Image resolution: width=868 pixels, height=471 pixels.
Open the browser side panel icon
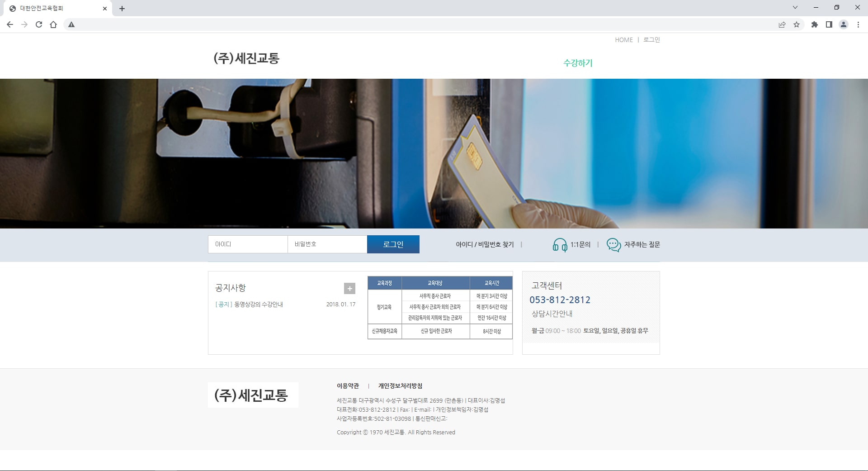coord(829,24)
